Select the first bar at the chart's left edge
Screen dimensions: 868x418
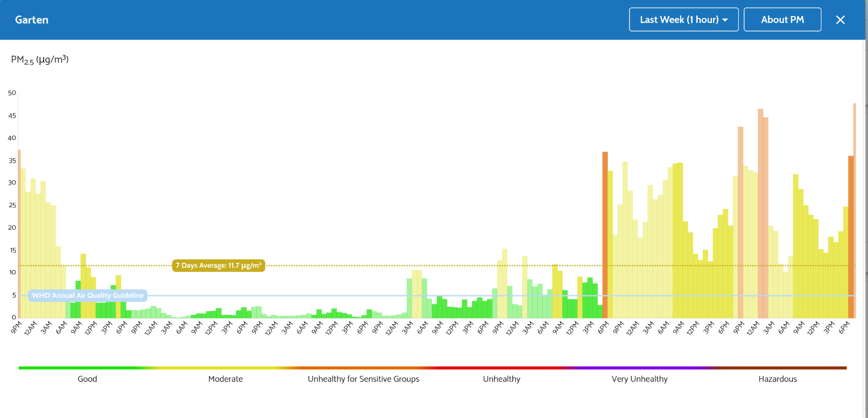coord(20,234)
